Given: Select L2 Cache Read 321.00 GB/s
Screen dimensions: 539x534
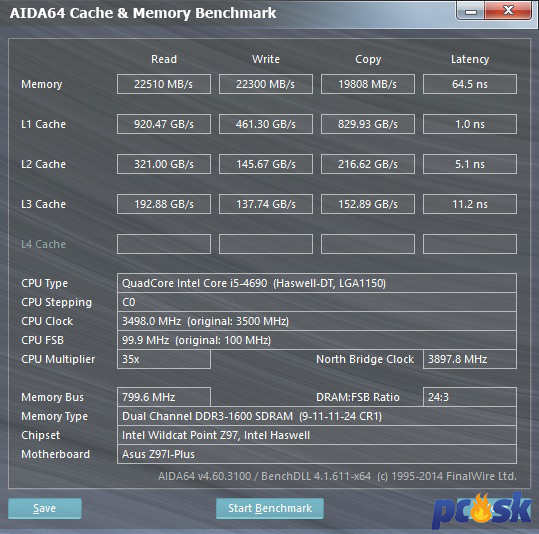Looking at the screenshot, I should point(164,164).
